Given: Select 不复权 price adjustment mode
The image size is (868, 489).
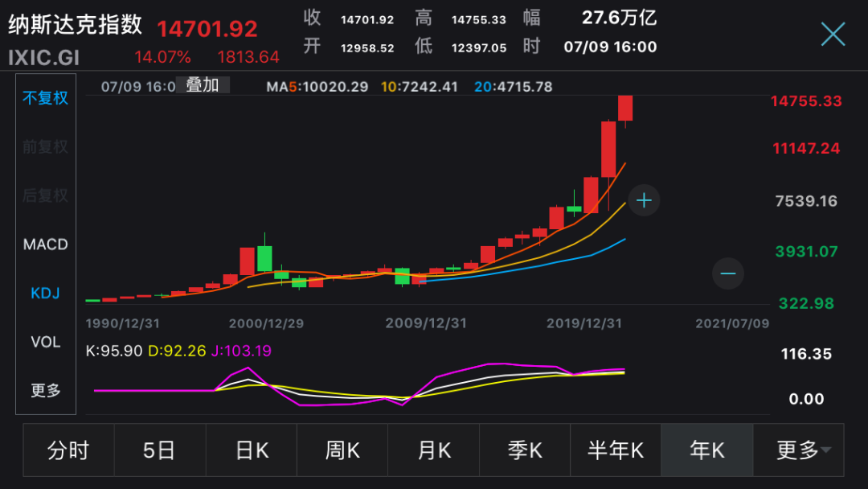Looking at the screenshot, I should (x=45, y=98).
